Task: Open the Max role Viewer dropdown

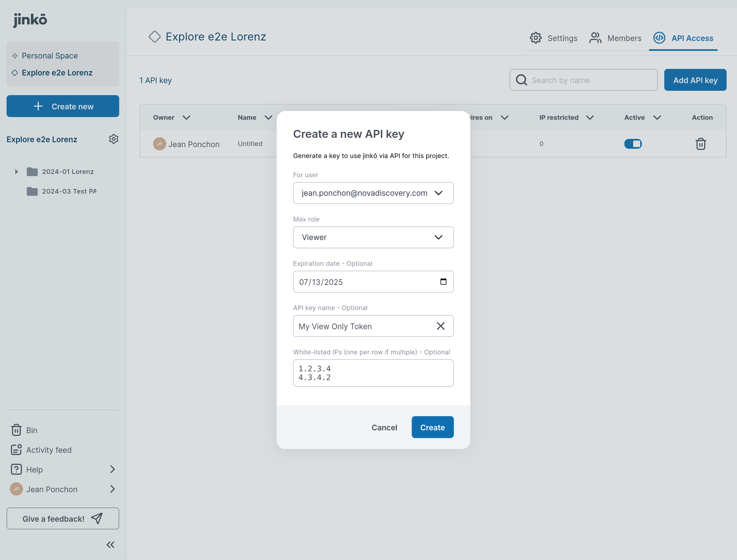Action: point(373,237)
